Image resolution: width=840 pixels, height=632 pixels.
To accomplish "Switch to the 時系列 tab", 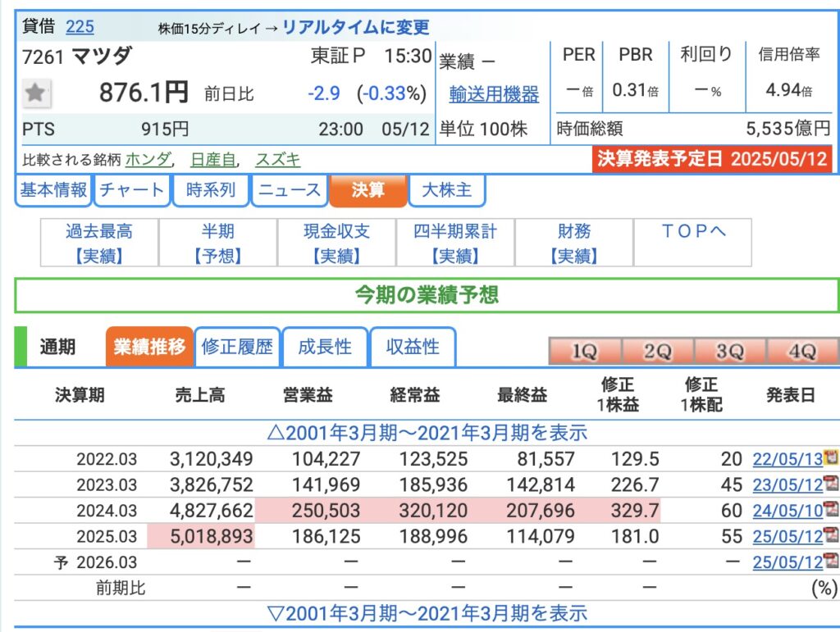I will coord(211,190).
